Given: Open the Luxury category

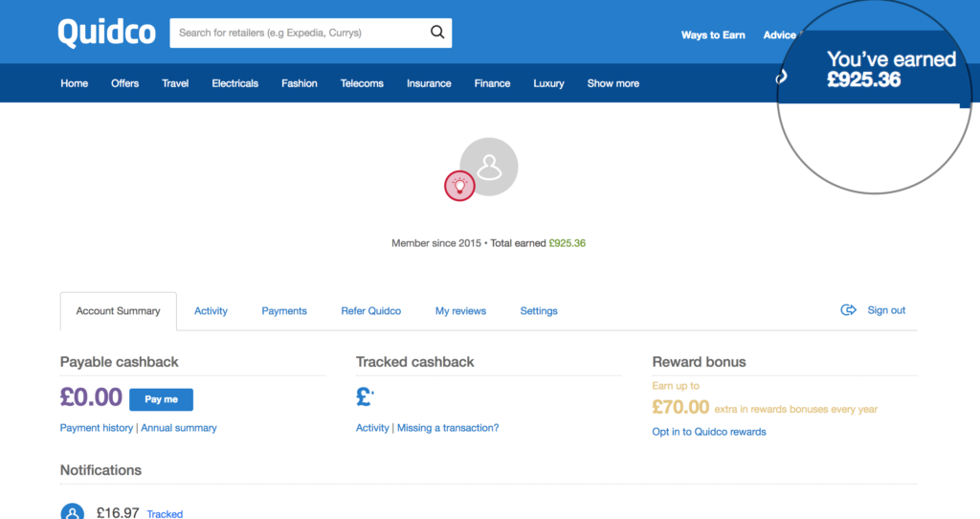Looking at the screenshot, I should pos(548,83).
